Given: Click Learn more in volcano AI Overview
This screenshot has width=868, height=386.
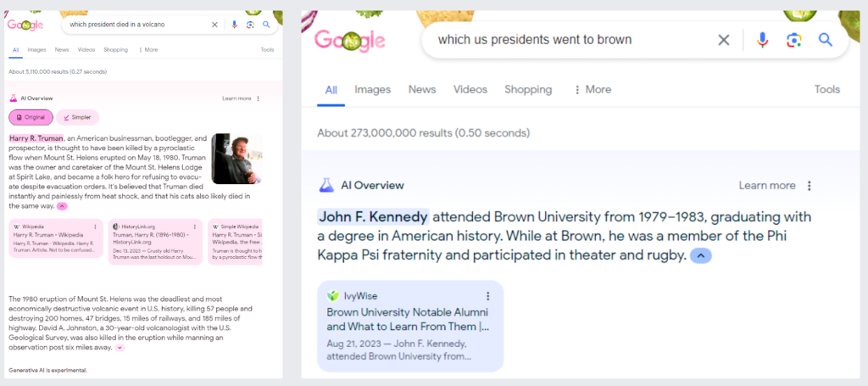Looking at the screenshot, I should point(236,98).
